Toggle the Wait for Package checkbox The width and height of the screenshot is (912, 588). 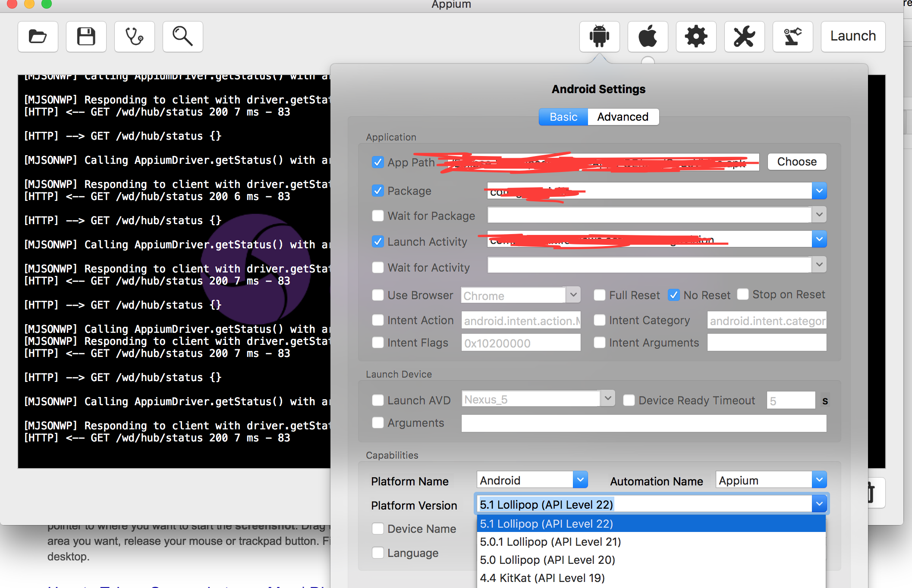click(x=377, y=215)
